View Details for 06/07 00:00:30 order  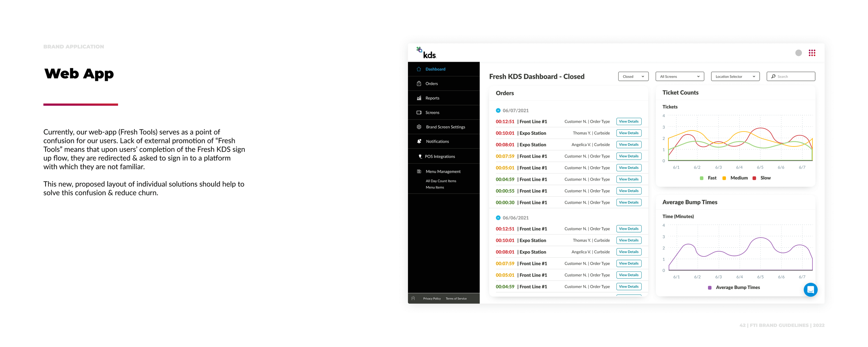[x=629, y=202]
